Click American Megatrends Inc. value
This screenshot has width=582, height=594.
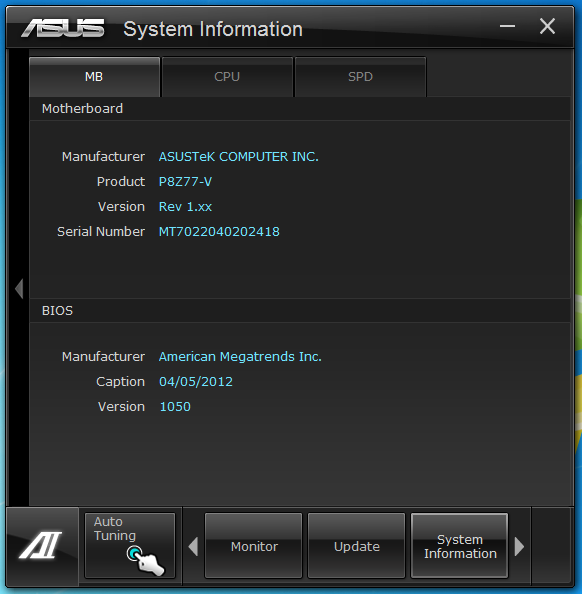pyautogui.click(x=240, y=356)
